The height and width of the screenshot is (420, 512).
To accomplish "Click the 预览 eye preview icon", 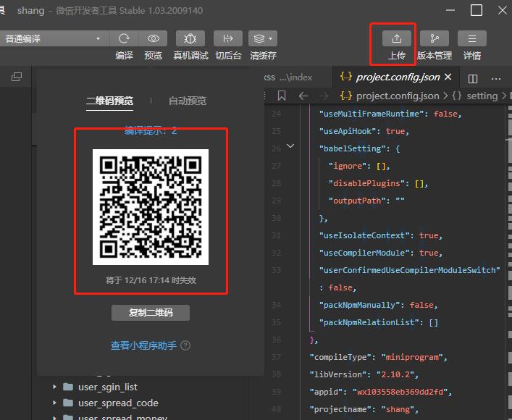I will 153,39.
